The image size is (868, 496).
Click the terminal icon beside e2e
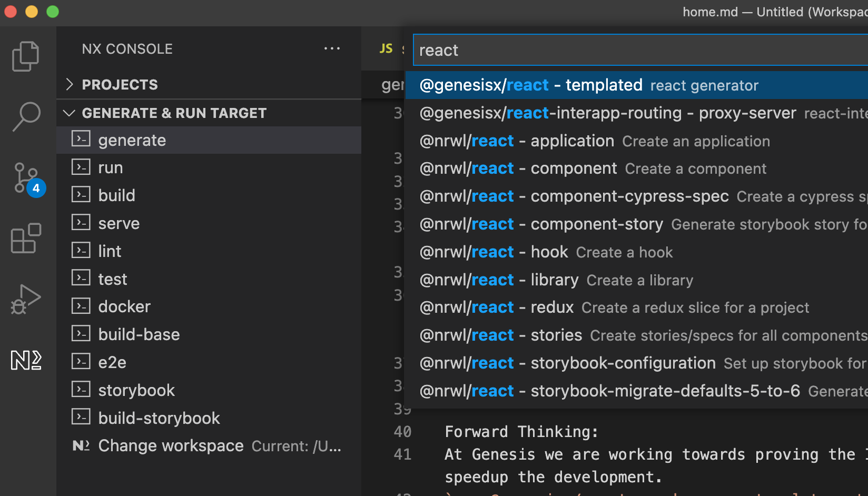click(x=81, y=362)
